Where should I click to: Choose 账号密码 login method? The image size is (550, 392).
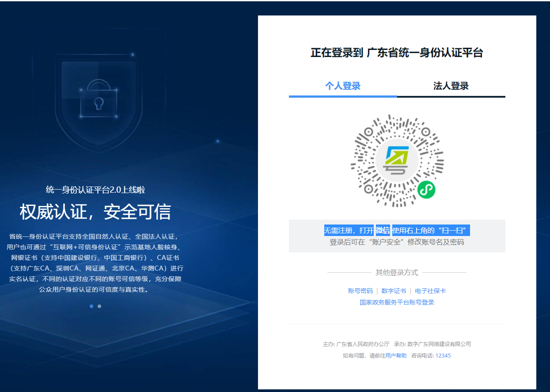360,291
